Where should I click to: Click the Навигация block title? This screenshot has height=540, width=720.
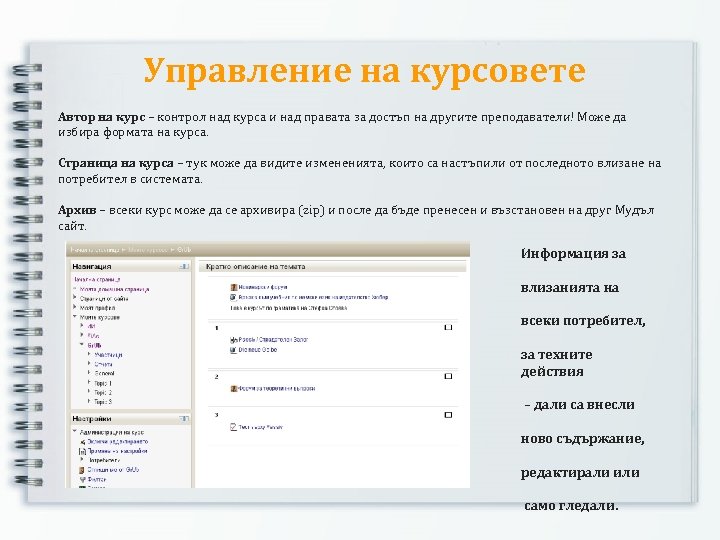point(92,267)
